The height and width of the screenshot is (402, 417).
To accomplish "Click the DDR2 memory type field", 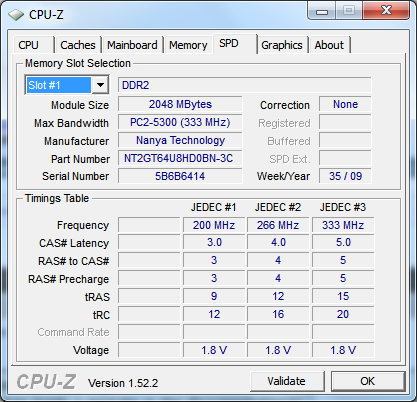I will 245,85.
